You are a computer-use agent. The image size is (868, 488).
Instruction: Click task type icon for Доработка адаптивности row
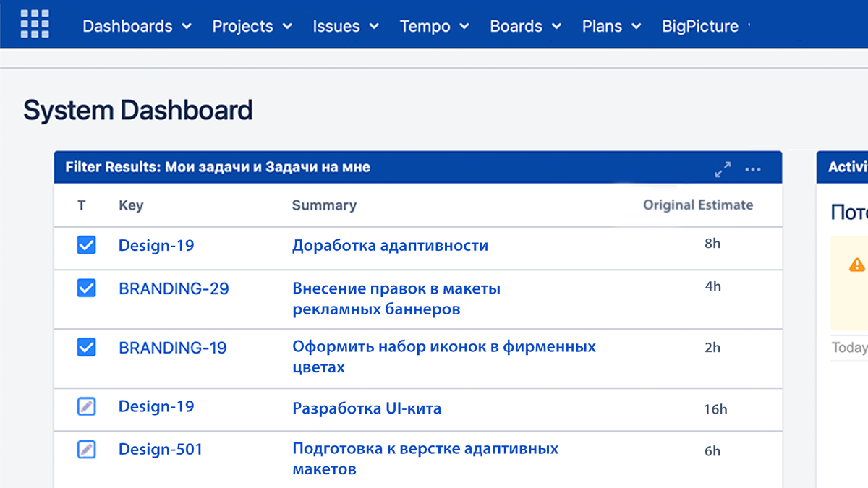click(x=86, y=246)
